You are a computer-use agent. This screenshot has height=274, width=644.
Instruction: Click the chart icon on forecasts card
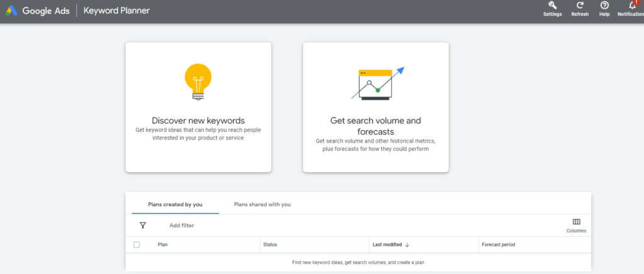(377, 83)
